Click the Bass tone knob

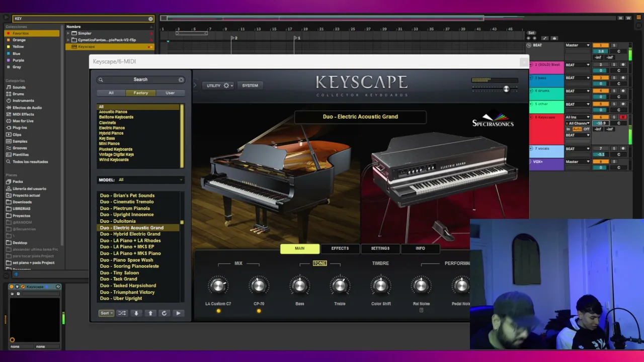pyautogui.click(x=299, y=286)
